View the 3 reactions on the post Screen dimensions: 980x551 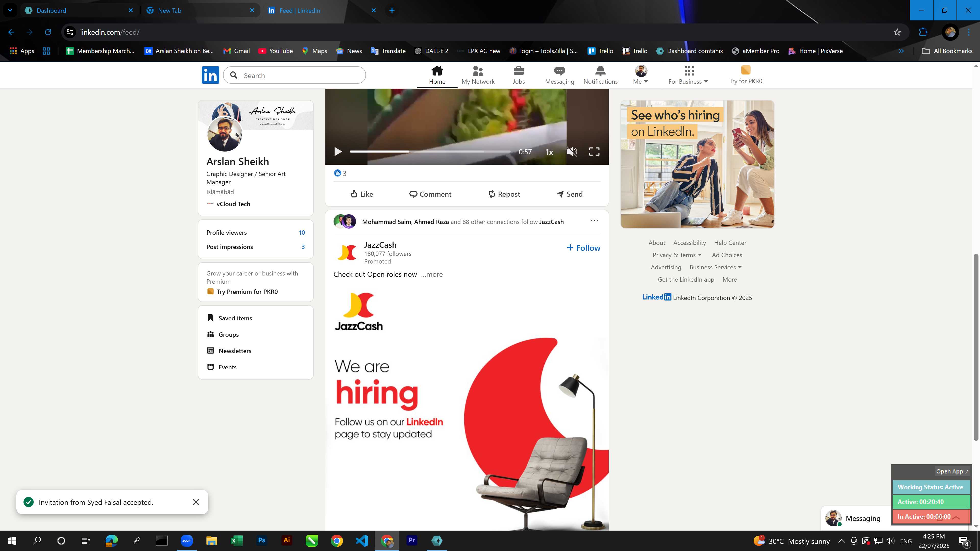[x=340, y=173]
